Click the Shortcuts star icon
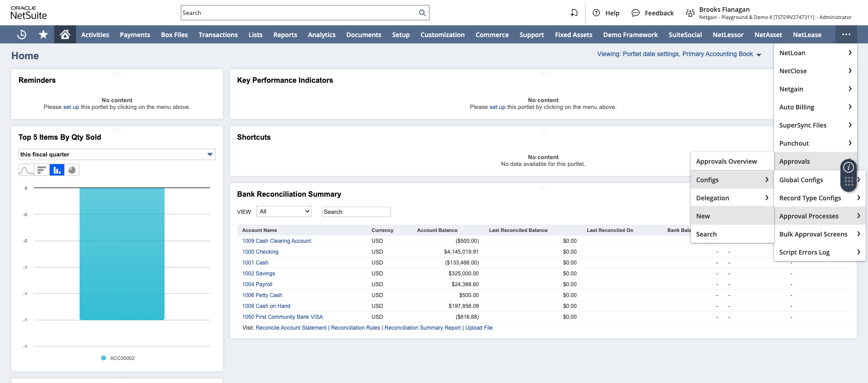Image resolution: width=868 pixels, height=383 pixels. click(x=43, y=34)
